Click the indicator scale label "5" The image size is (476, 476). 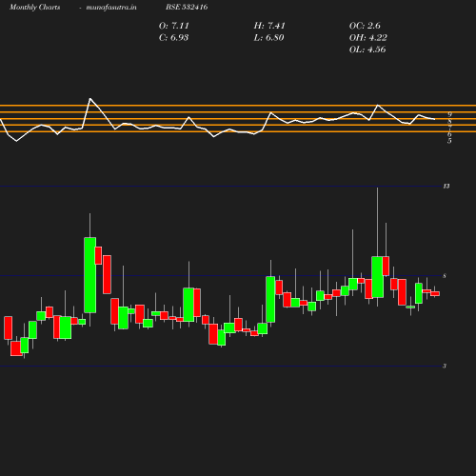pyautogui.click(x=449, y=141)
